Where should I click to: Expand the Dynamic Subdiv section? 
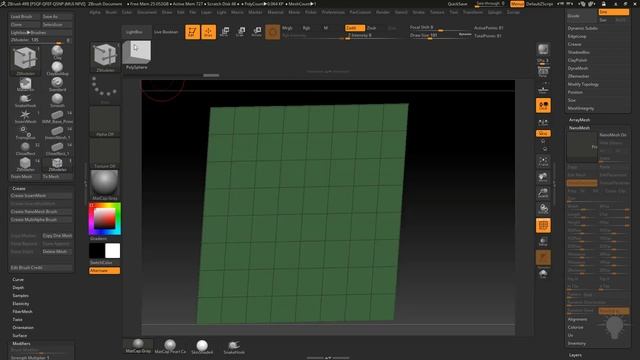coord(582,28)
